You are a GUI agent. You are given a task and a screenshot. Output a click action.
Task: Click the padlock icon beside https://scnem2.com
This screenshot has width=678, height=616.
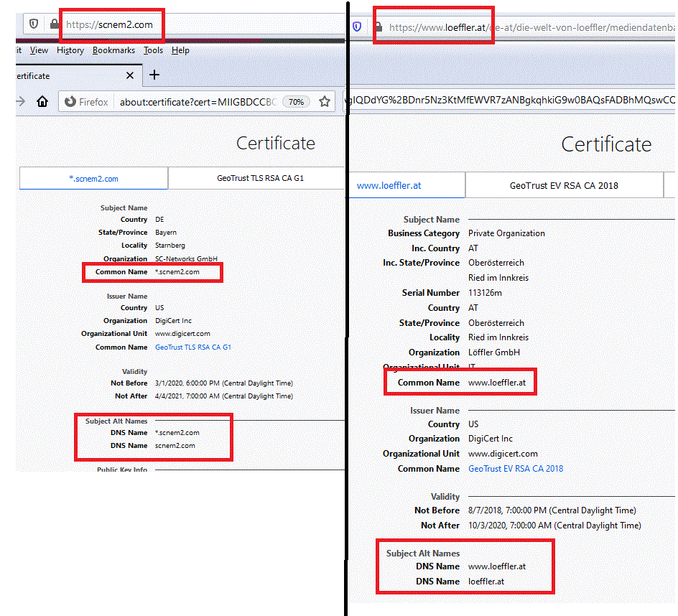point(54,24)
